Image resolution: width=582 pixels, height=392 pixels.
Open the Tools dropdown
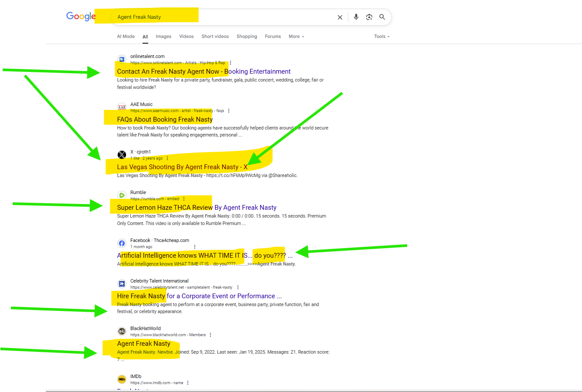tap(382, 37)
